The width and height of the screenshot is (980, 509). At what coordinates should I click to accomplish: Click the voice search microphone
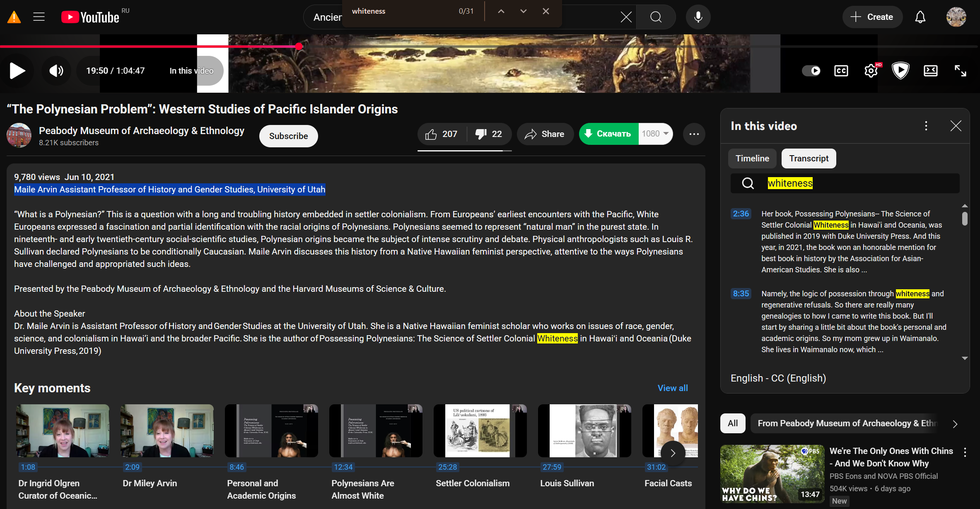[x=698, y=17]
